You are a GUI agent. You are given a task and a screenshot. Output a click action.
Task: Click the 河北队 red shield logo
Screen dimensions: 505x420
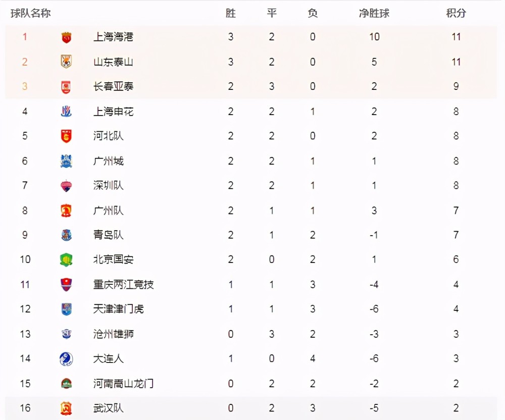pos(66,136)
